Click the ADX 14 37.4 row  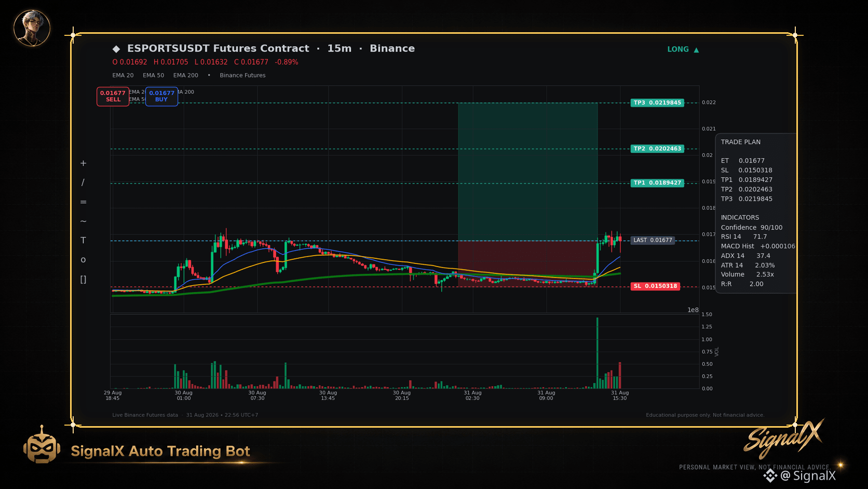pyautogui.click(x=745, y=256)
